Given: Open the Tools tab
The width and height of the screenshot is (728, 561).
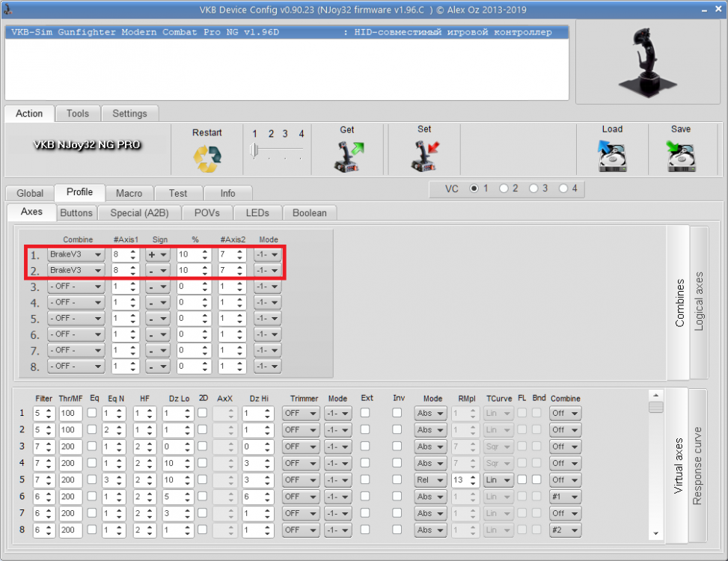Looking at the screenshot, I should coord(78,113).
